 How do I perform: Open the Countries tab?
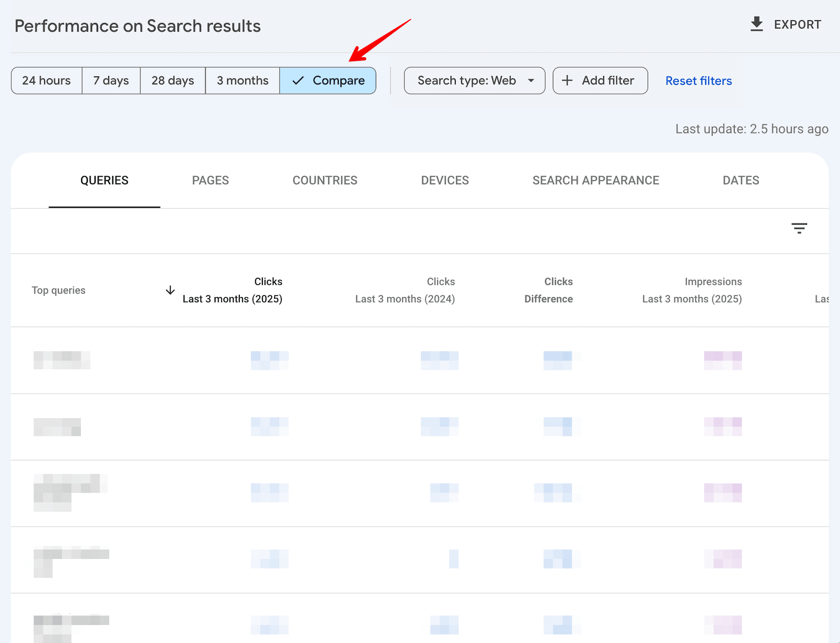point(325,180)
